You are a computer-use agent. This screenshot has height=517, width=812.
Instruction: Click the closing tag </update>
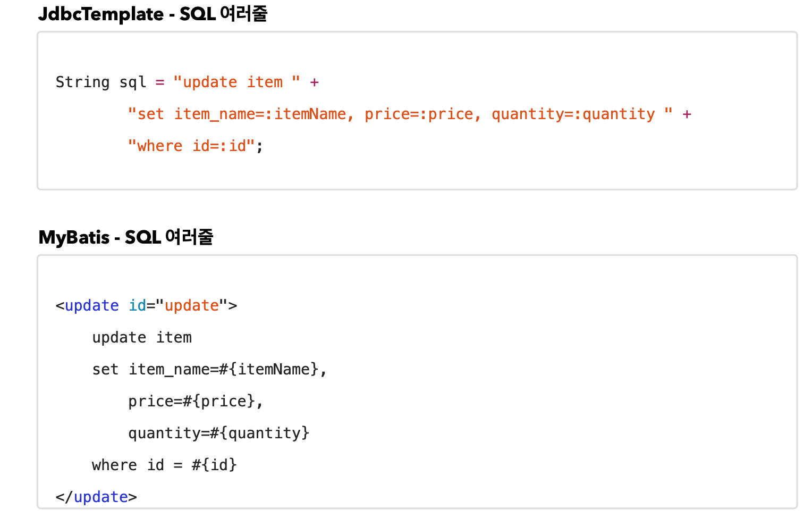(96, 497)
